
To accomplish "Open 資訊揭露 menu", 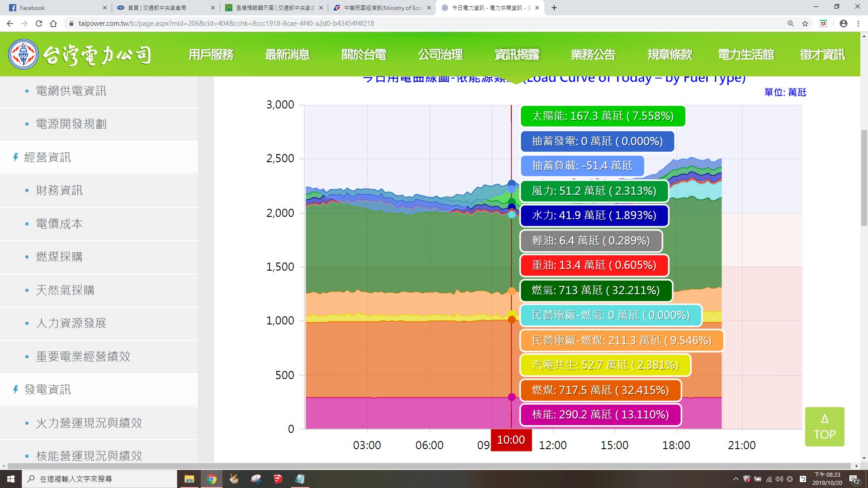I will click(517, 55).
